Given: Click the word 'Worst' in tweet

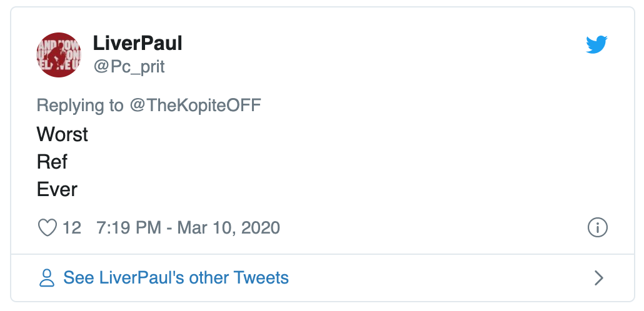Looking at the screenshot, I should 63,134.
